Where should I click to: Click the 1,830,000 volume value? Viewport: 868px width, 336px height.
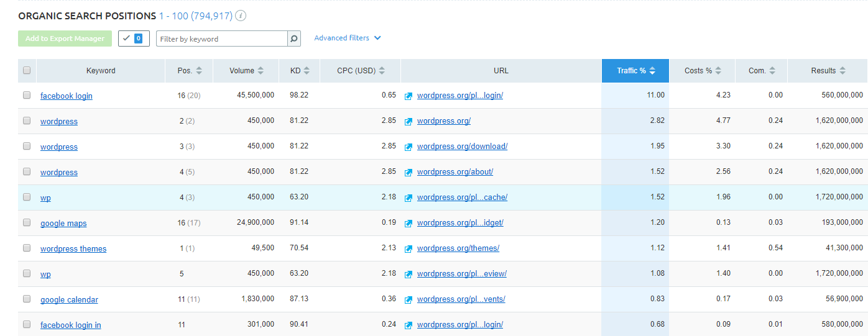click(258, 299)
